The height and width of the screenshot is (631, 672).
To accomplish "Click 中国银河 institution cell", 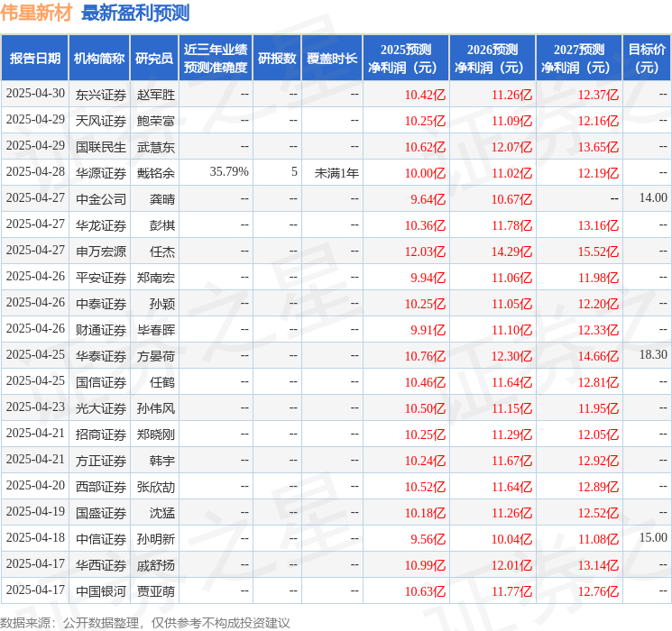I will pyautogui.click(x=101, y=591).
